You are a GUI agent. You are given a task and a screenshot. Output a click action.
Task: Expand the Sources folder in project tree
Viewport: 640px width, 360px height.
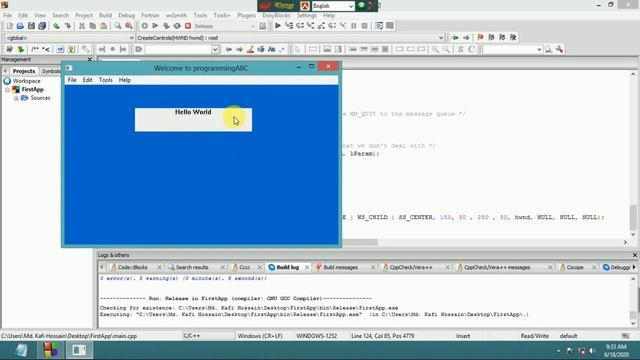[x=16, y=98]
